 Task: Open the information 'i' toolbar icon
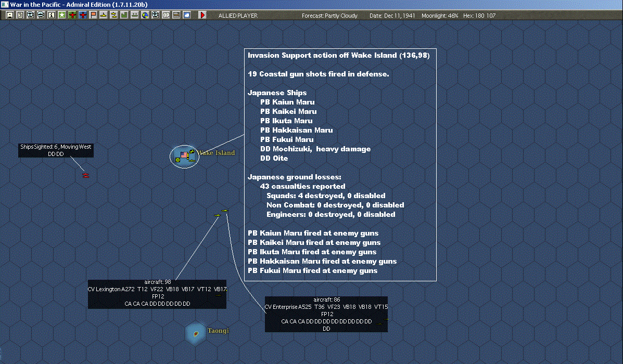click(51, 15)
